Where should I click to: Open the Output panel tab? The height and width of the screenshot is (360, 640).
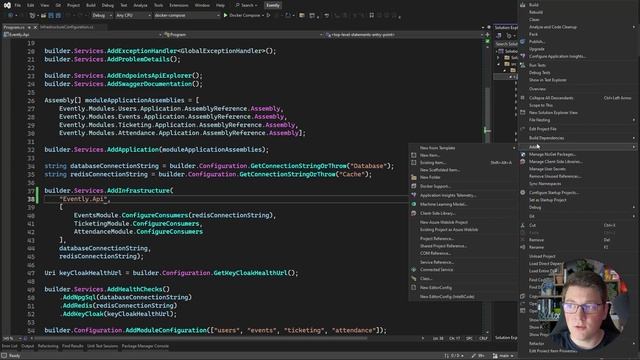[28, 346]
